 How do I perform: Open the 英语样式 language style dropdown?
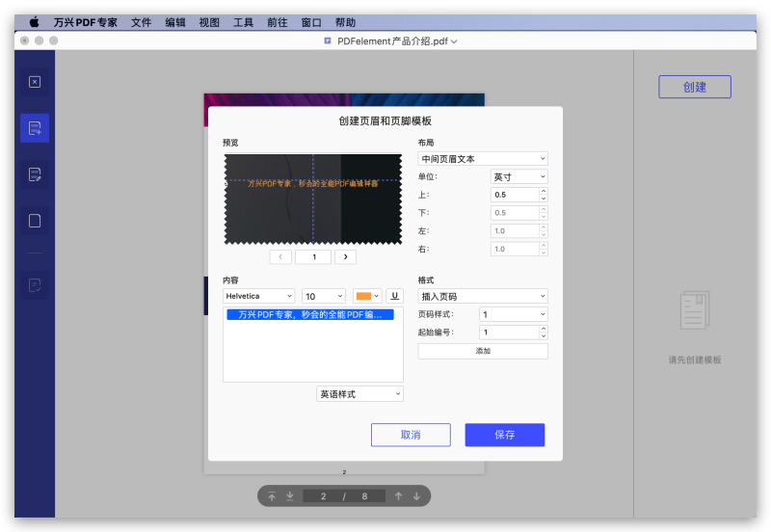point(359,394)
